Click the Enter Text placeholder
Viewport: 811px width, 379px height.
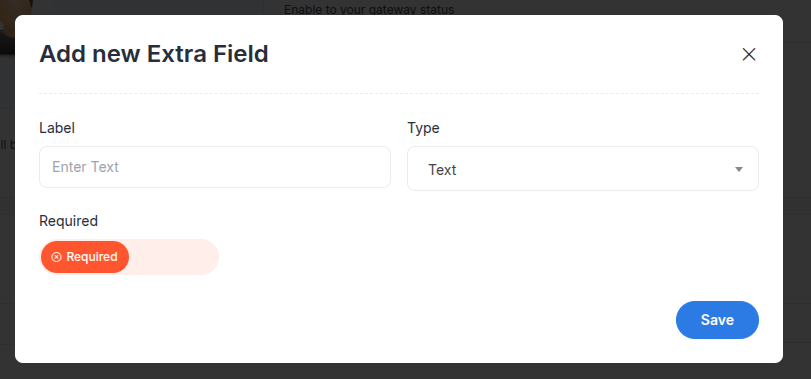(85, 167)
